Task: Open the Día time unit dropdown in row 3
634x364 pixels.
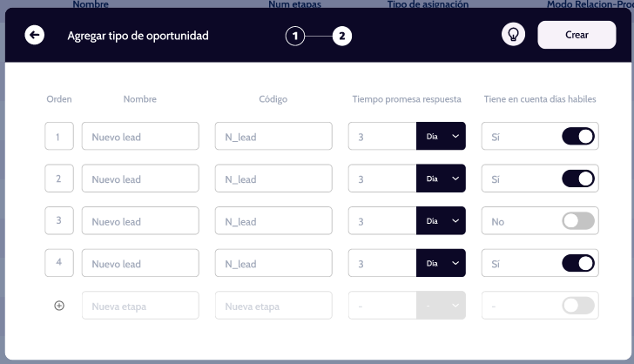Action: (441, 221)
